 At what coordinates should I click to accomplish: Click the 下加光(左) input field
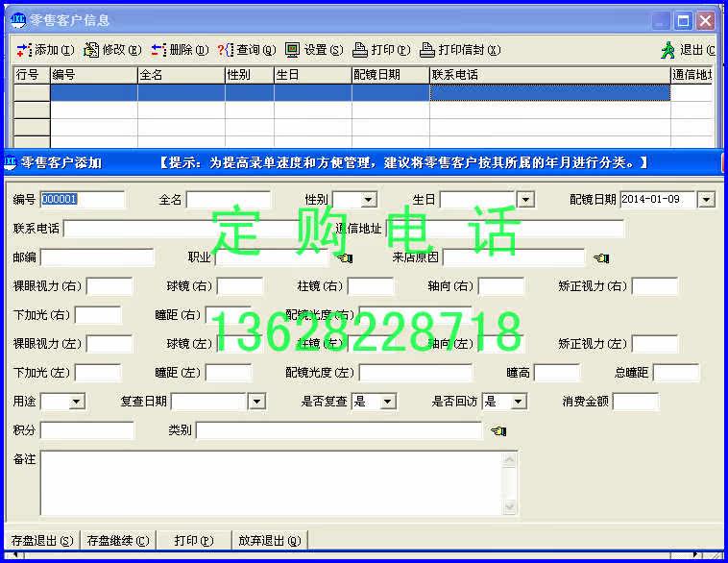98,373
